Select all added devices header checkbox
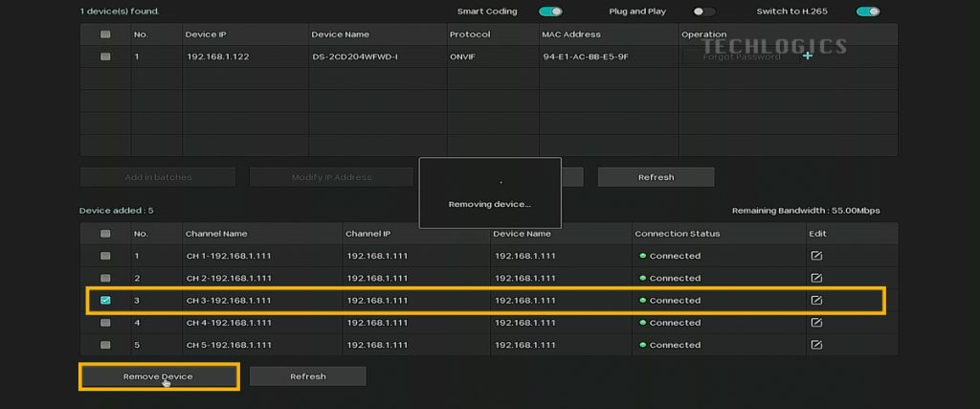 [105, 234]
